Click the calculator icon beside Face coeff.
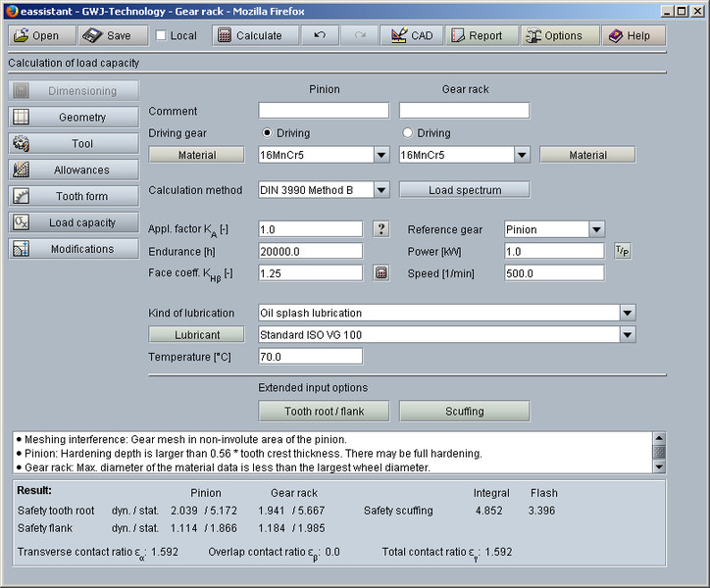The image size is (710, 588). pyautogui.click(x=381, y=273)
